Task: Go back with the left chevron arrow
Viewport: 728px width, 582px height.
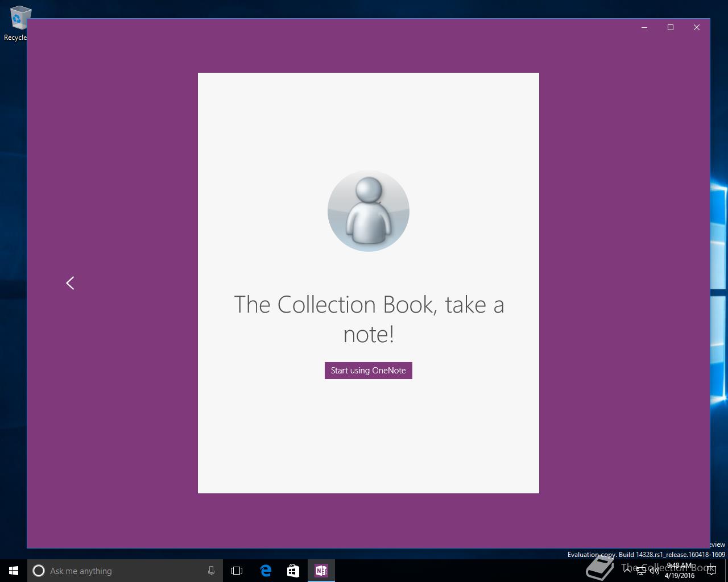Action: click(x=70, y=283)
